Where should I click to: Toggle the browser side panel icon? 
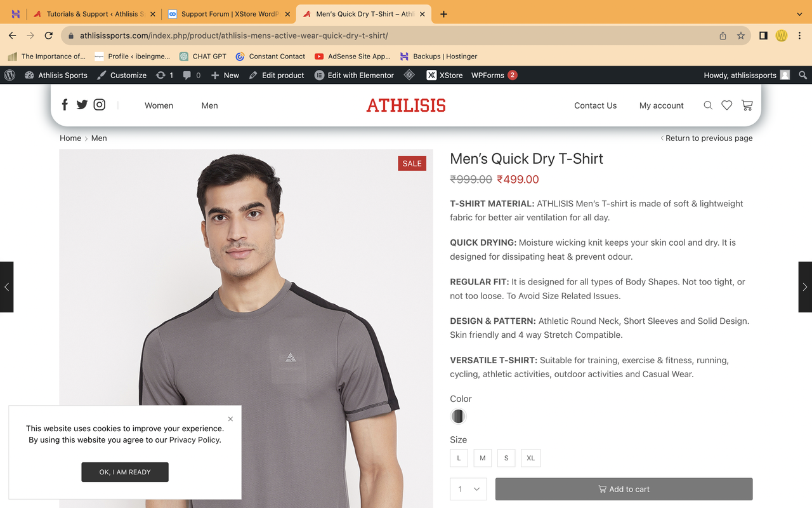pos(763,36)
